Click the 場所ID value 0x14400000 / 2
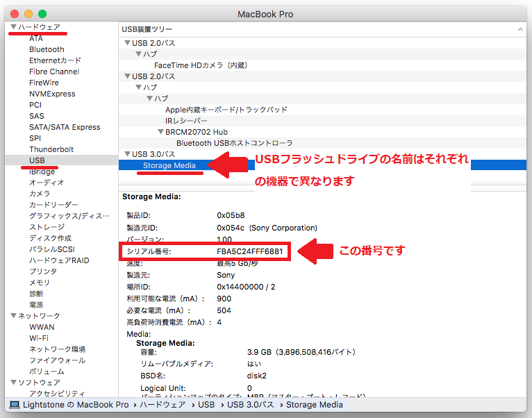The width and height of the screenshot is (532, 418). 246,287
